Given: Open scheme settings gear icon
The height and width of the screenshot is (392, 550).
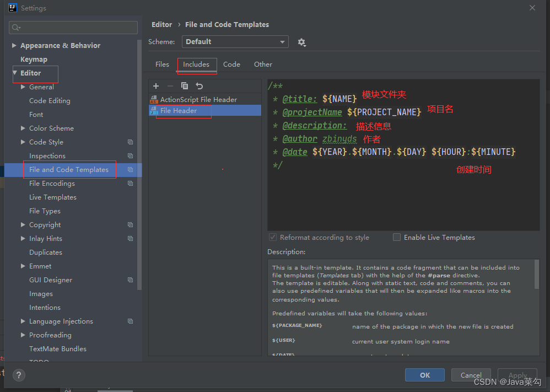Looking at the screenshot, I should 301,42.
